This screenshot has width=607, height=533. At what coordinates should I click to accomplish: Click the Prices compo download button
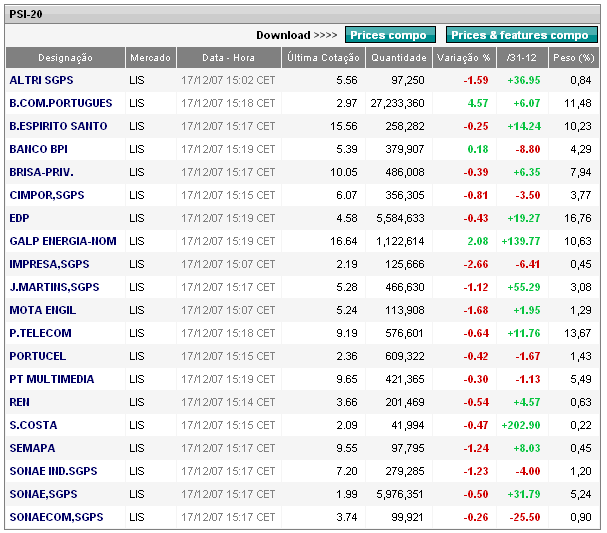[390, 35]
